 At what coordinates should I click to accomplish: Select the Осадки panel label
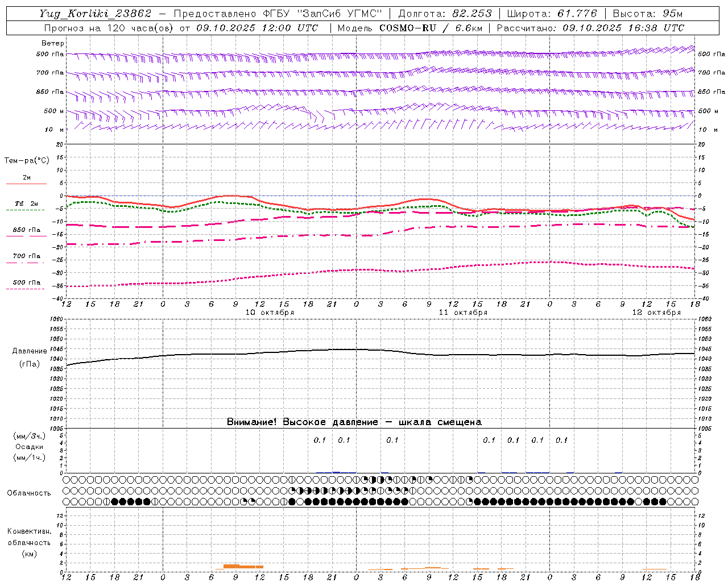[30, 447]
